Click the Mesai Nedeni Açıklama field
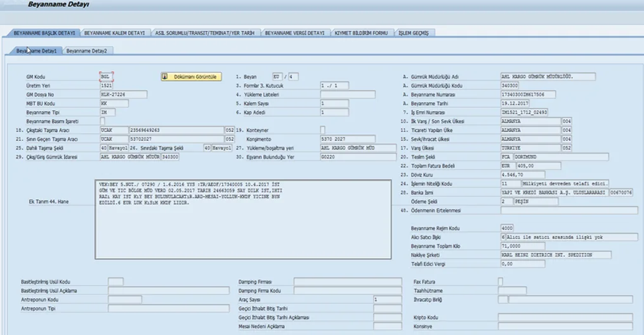Image resolution: width=644 pixels, height=335 pixels. 388,326
